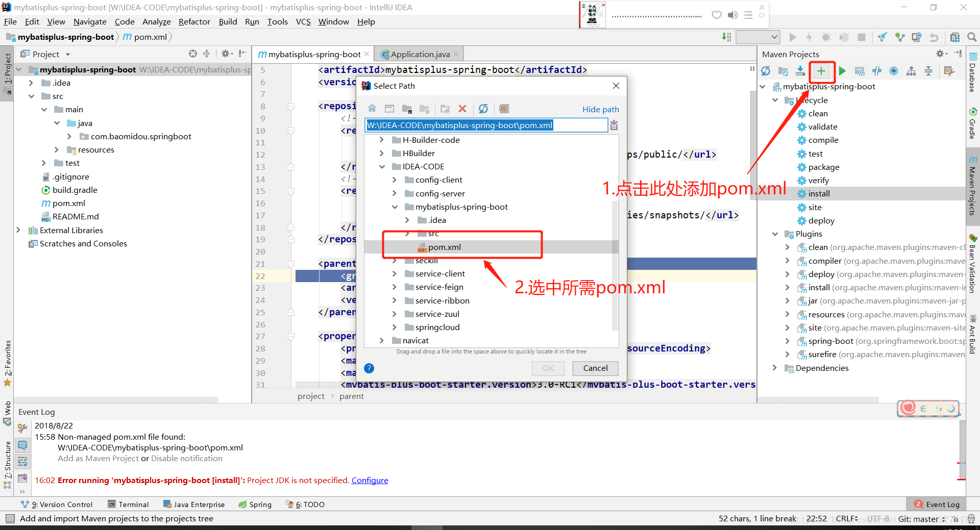
Task: Click Scroll from Source in Project panel
Action: (x=192, y=54)
